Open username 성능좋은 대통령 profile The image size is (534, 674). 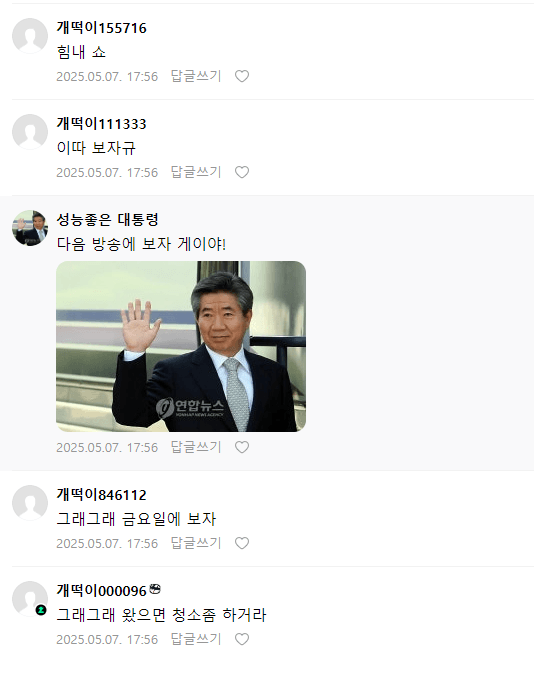click(107, 220)
